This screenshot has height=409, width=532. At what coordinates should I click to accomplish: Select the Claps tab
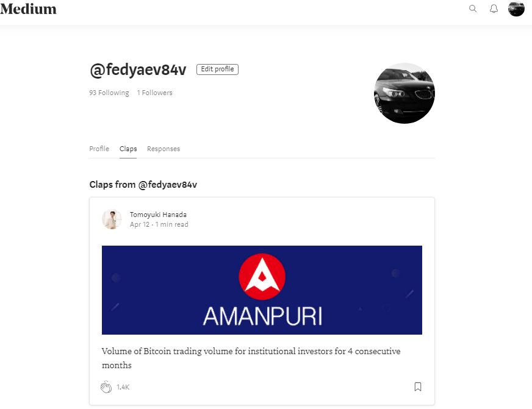128,149
